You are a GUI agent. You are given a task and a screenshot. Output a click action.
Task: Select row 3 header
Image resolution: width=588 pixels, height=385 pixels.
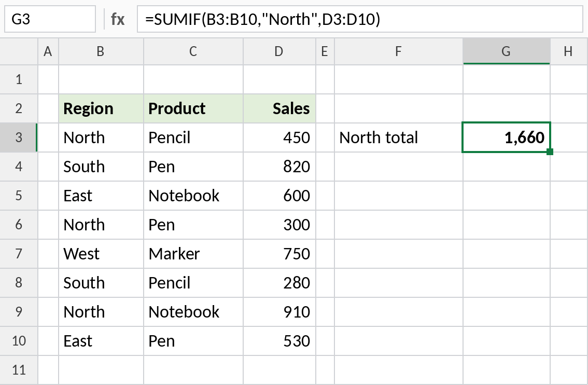point(19,137)
